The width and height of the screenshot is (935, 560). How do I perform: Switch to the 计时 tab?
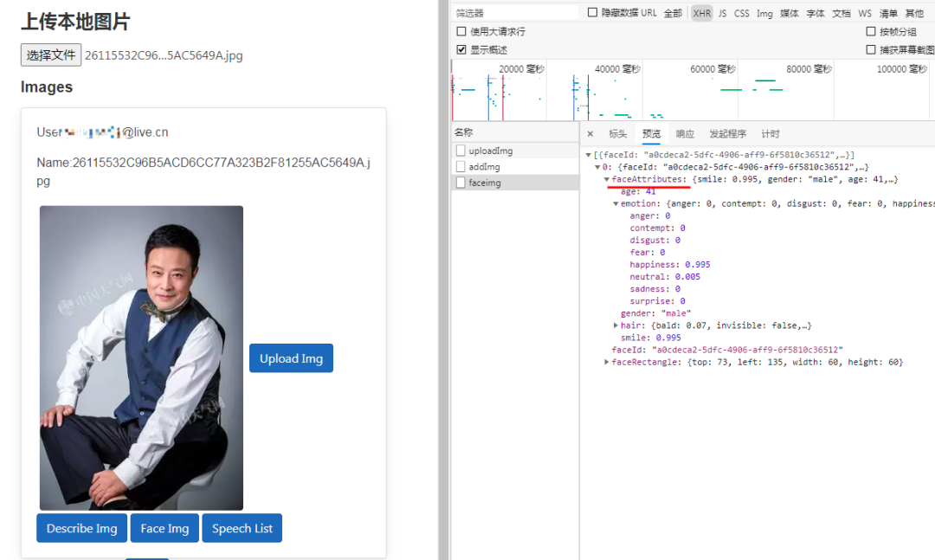click(x=771, y=133)
